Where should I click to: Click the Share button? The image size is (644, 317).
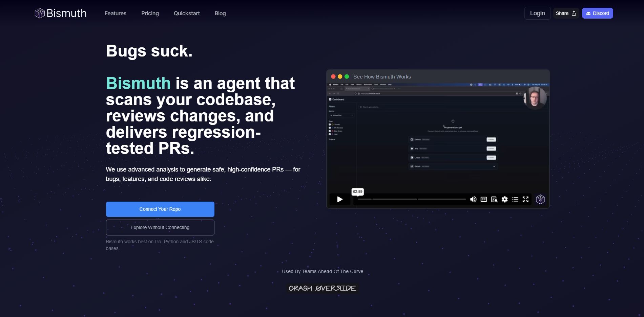coord(566,13)
